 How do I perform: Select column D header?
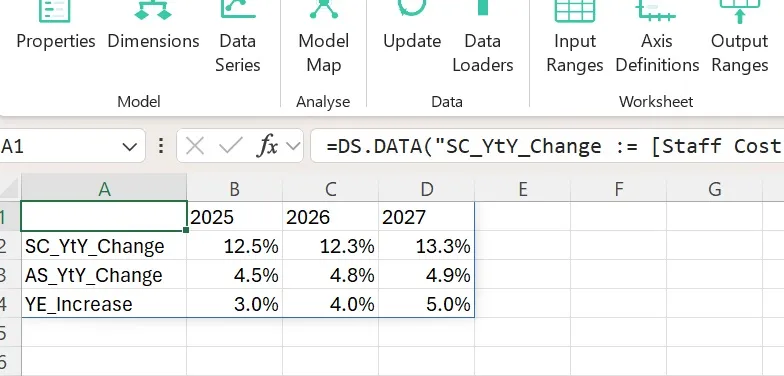tap(426, 188)
